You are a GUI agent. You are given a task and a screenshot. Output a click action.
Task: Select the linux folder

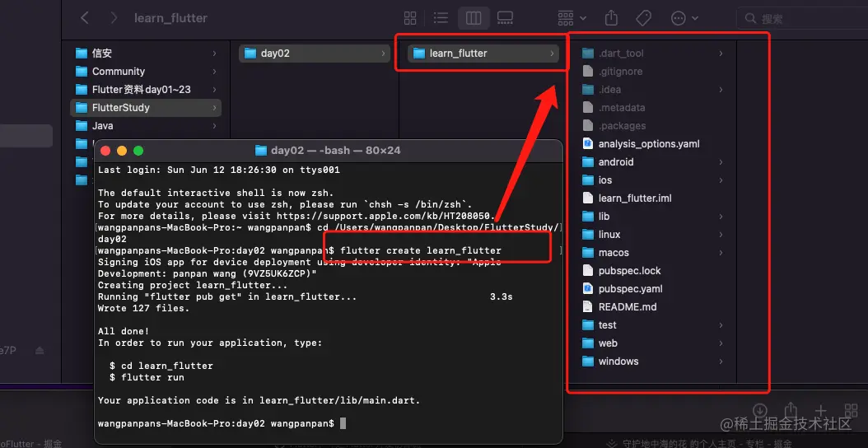[654, 234]
